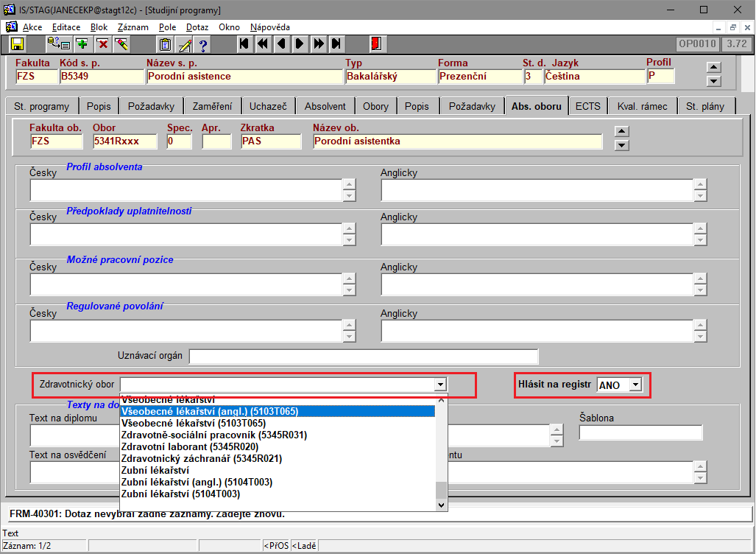756x554 pixels.
Task: Open the Nápověda menu
Action: [x=270, y=27]
